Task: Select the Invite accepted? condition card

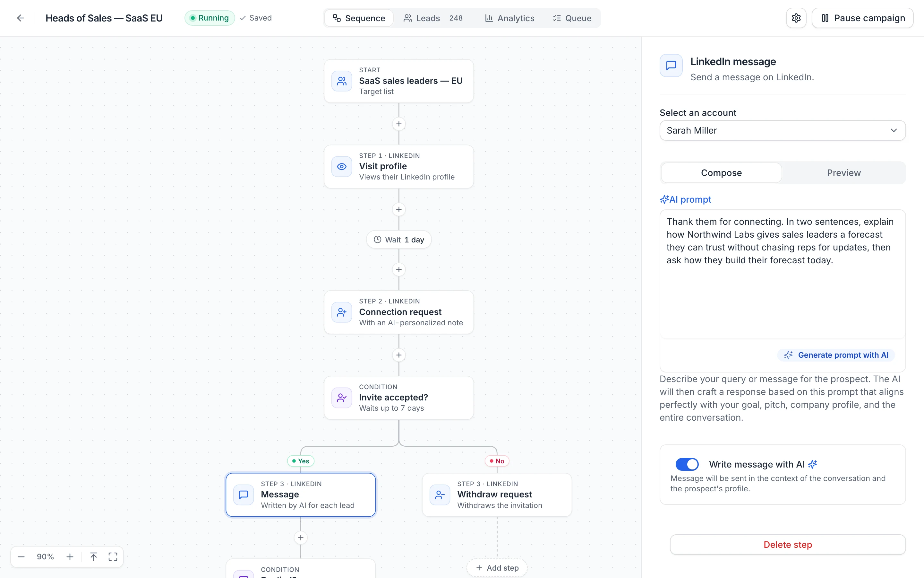Action: coord(398,398)
